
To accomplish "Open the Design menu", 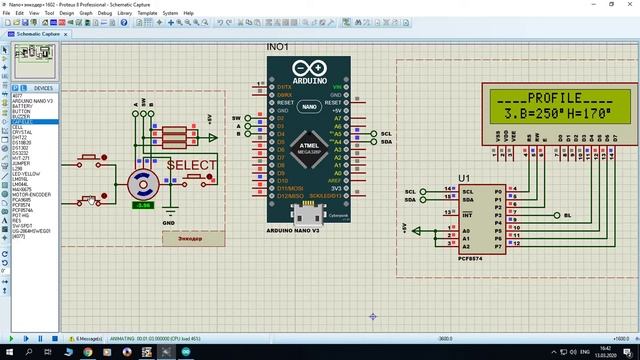I will click(67, 13).
